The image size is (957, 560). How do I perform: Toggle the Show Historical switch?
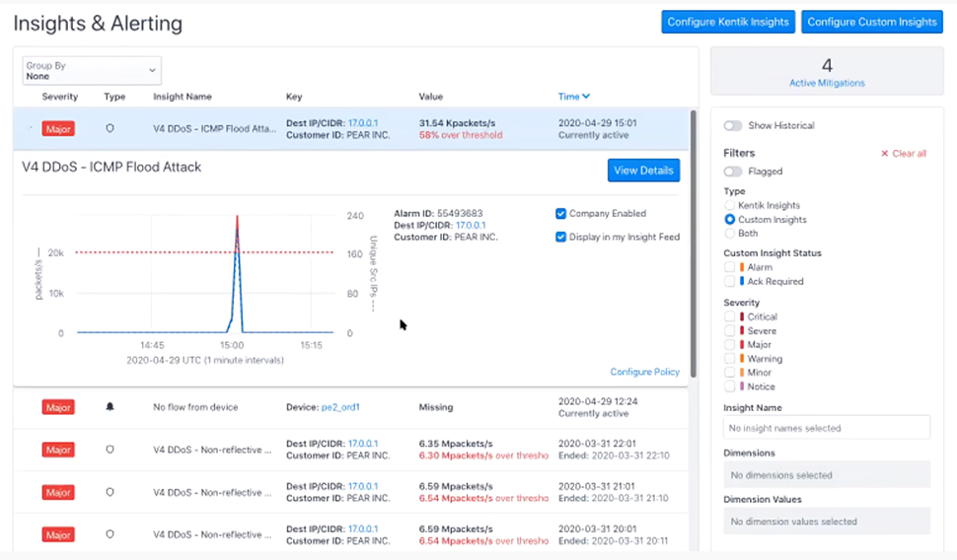[x=733, y=125]
